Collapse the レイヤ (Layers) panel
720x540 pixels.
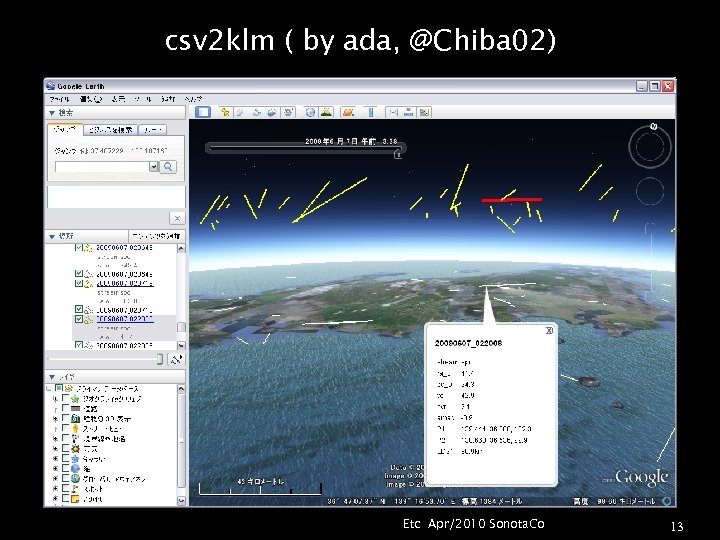tap(52, 377)
